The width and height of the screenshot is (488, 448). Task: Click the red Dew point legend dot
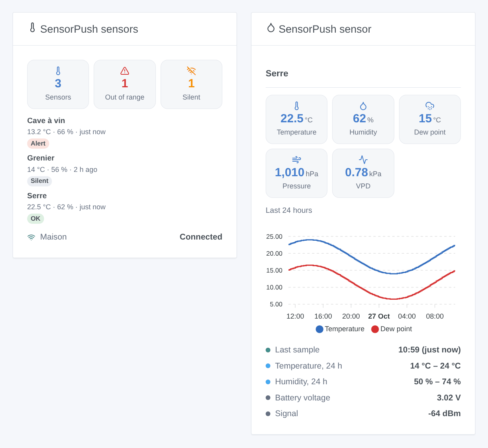(x=375, y=329)
